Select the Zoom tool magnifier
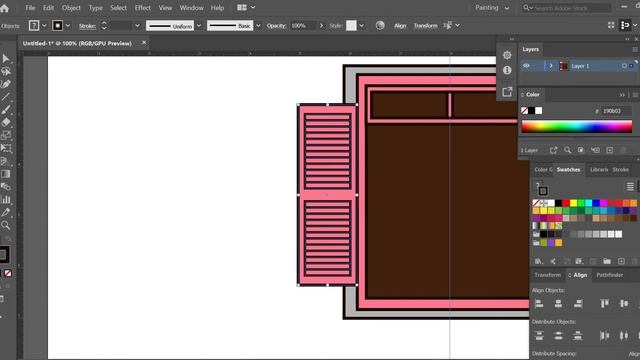This screenshot has height=360, width=640. [6, 225]
